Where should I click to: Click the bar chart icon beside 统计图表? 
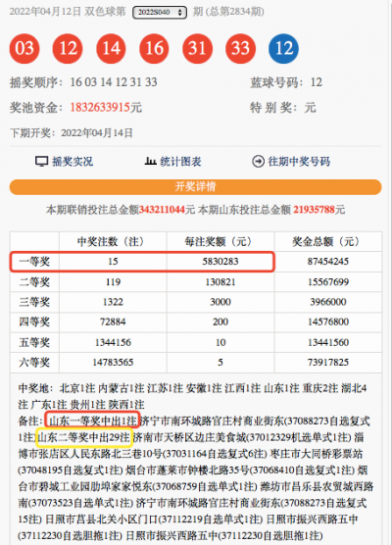150,161
